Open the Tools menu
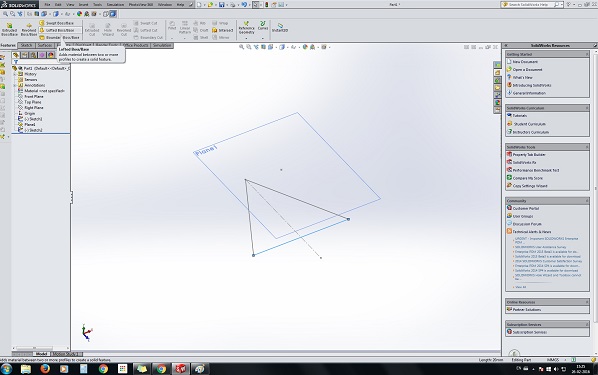Image resolution: width=598 pixels, height=375 pixels. pyautogui.click(x=98, y=5)
